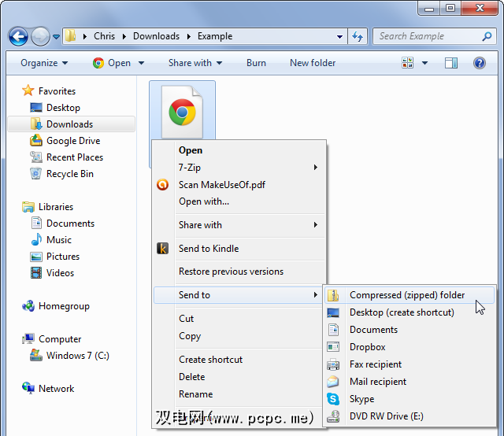Select Libraries in the navigation pane

coord(47,207)
